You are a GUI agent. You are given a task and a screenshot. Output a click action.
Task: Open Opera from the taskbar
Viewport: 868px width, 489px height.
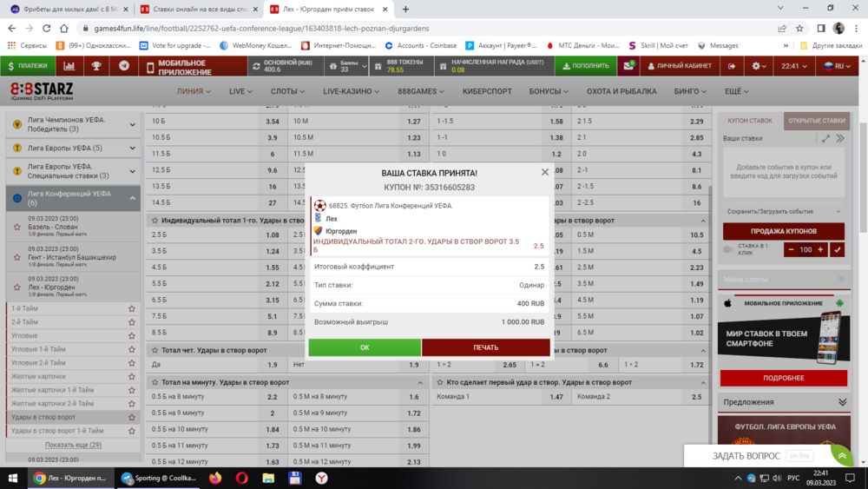pyautogui.click(x=242, y=478)
